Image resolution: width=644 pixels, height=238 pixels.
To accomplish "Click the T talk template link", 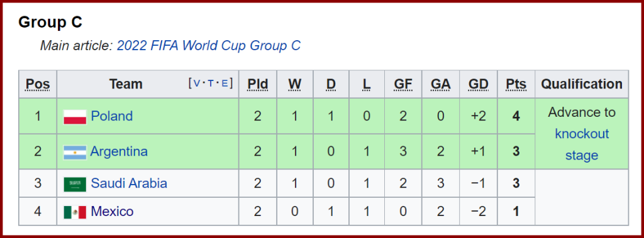I will click(211, 84).
